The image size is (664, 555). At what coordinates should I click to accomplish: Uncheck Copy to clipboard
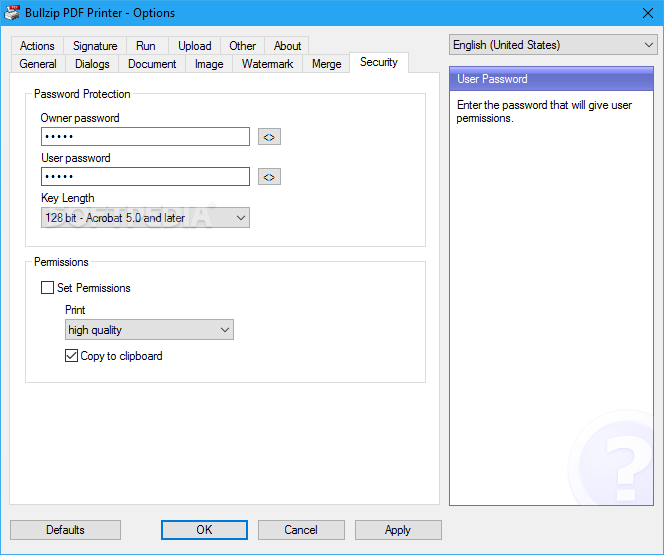[72, 356]
